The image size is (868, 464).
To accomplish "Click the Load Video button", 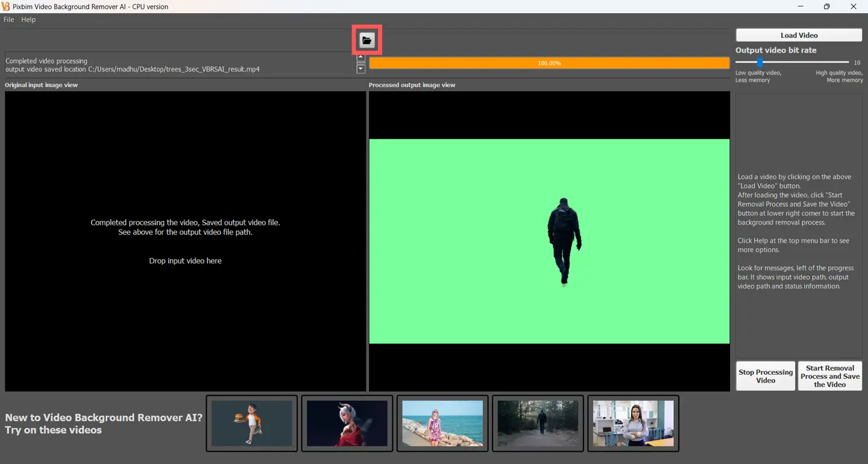I will 799,35.
